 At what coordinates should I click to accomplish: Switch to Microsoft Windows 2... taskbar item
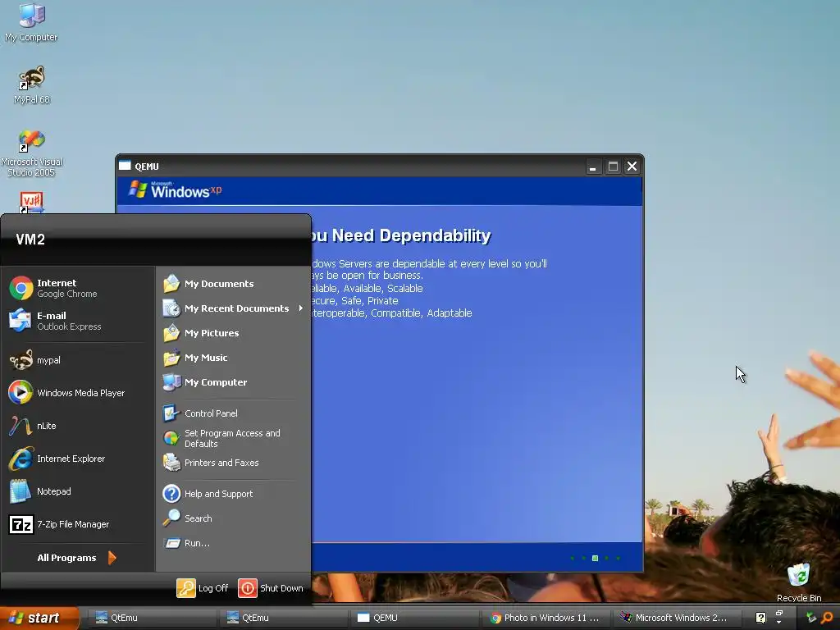(x=677, y=618)
